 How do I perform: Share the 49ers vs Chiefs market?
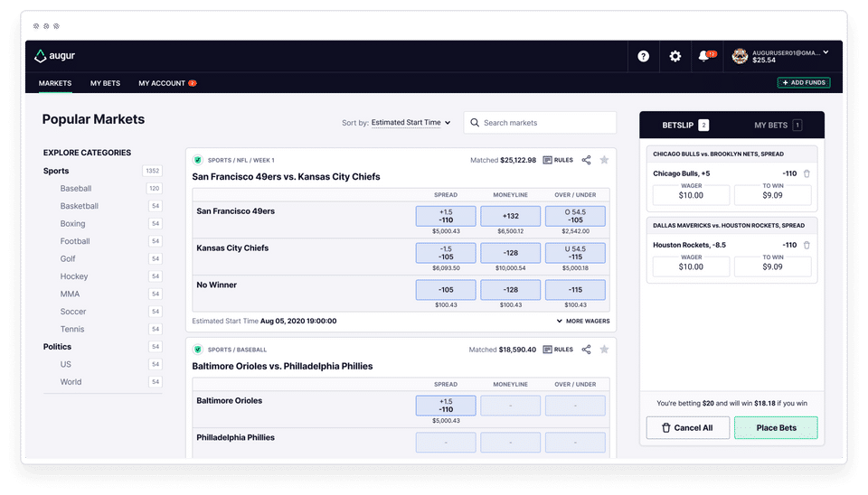586,160
